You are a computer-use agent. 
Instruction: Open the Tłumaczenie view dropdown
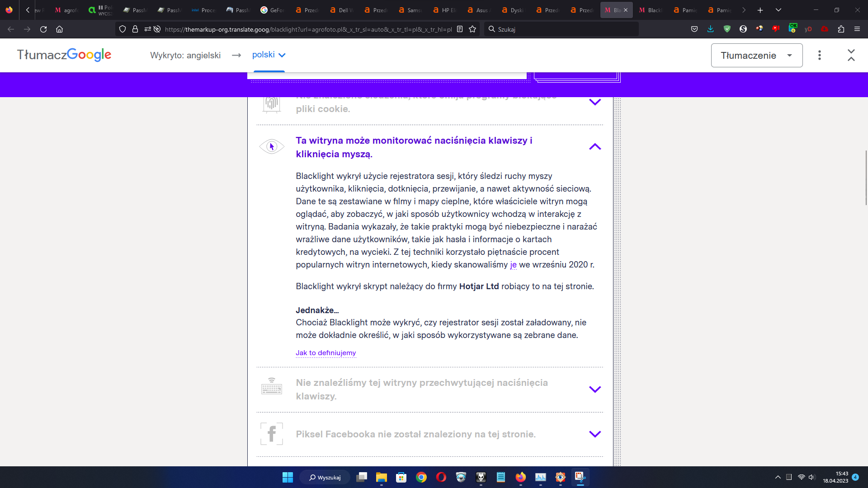click(x=756, y=55)
